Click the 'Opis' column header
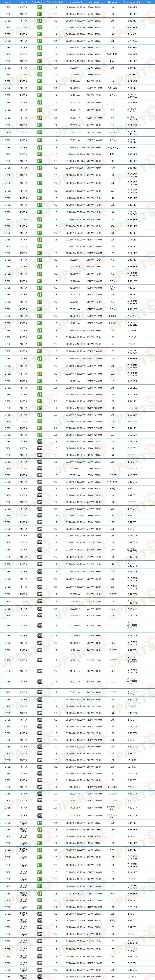 149,2
